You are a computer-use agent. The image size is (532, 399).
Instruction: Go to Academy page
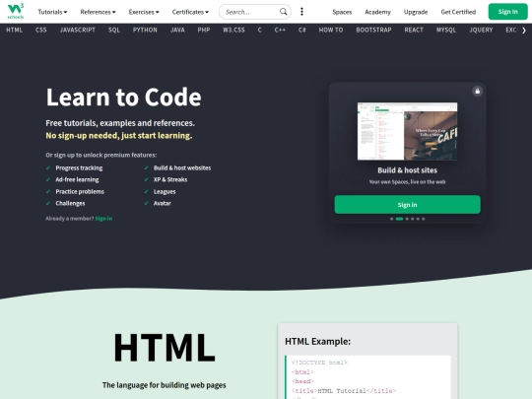coord(377,12)
